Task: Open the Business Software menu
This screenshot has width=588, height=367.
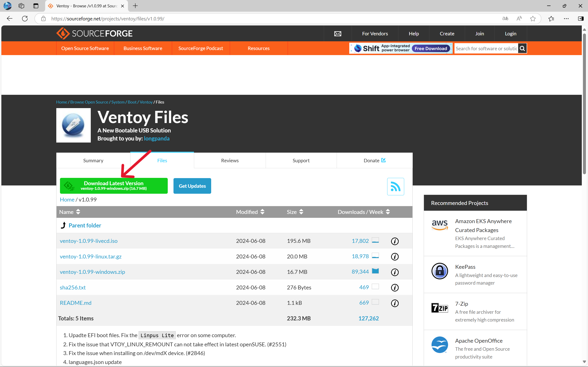Action: point(143,48)
